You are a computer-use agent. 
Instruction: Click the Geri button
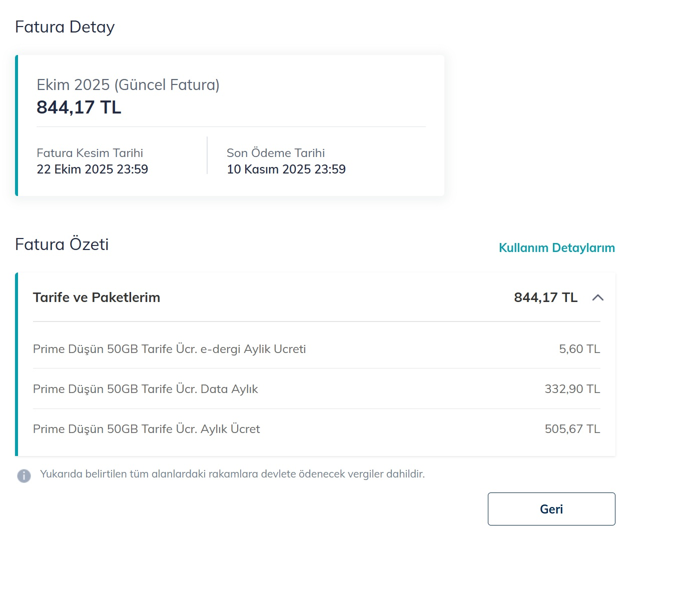point(551,509)
